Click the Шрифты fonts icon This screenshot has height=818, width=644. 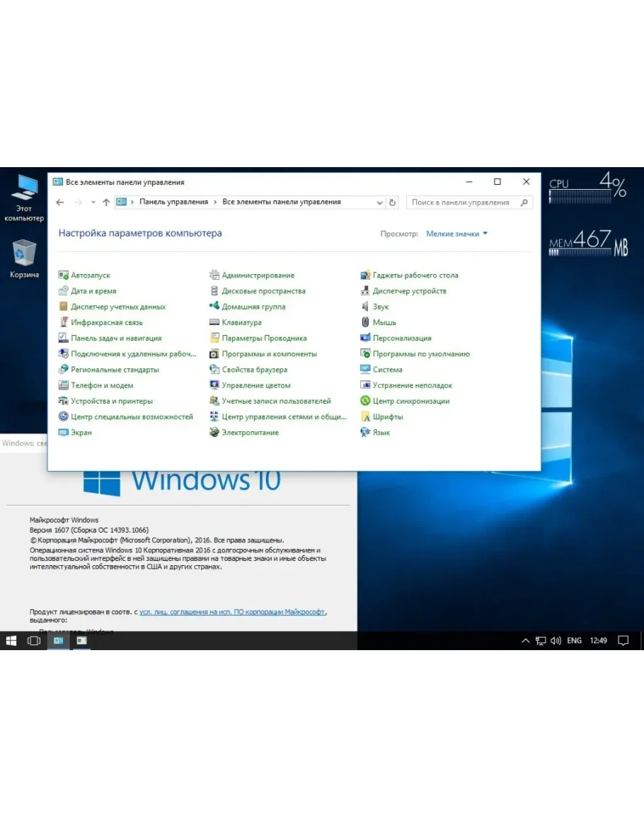pos(366,417)
